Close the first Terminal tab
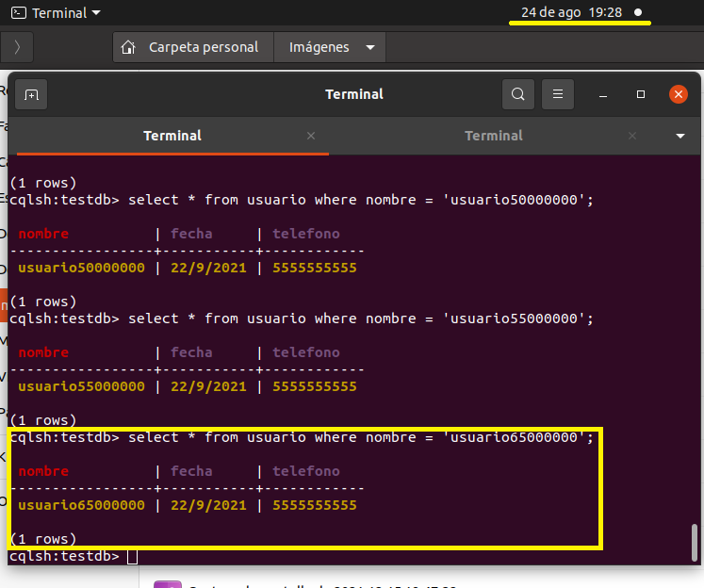The height and width of the screenshot is (588, 704). tap(311, 136)
